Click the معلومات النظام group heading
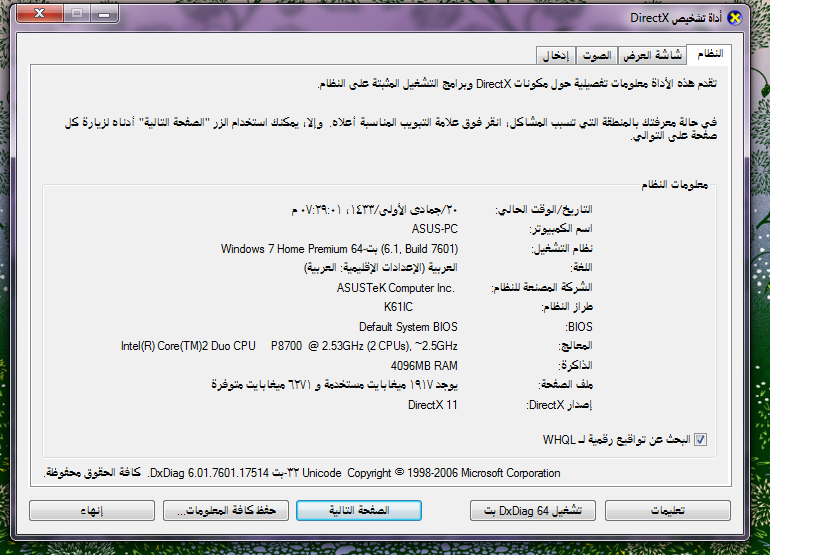 coord(675,185)
